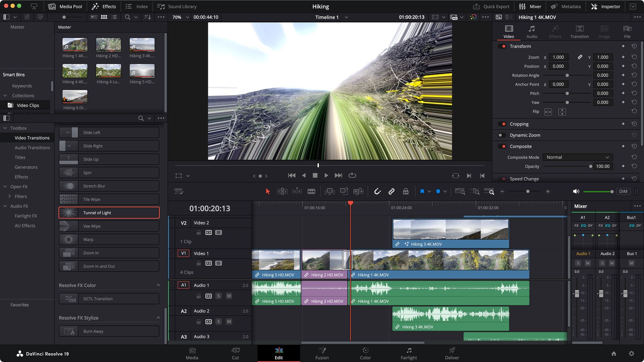Collapse the Resolve FX Color section

click(158, 285)
